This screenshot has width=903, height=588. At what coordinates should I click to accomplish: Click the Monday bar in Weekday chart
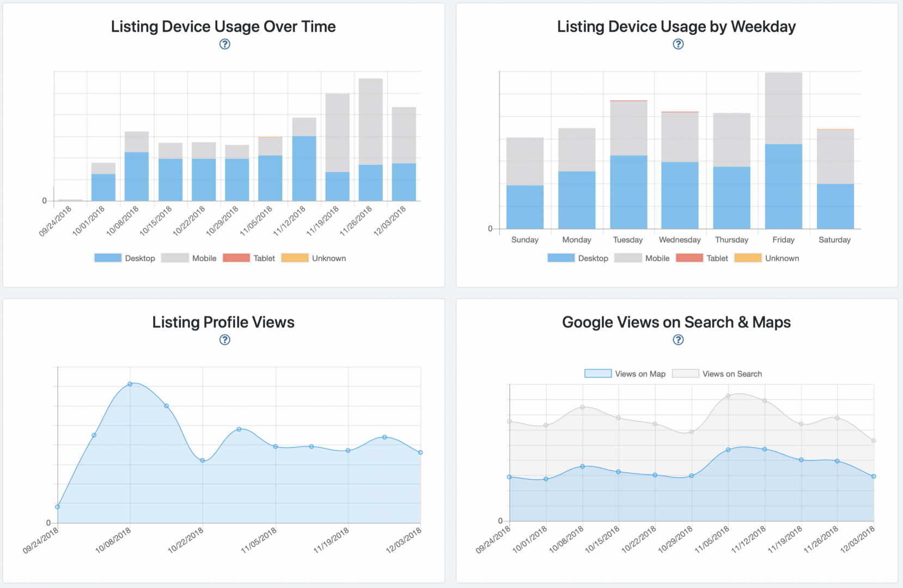(577, 179)
